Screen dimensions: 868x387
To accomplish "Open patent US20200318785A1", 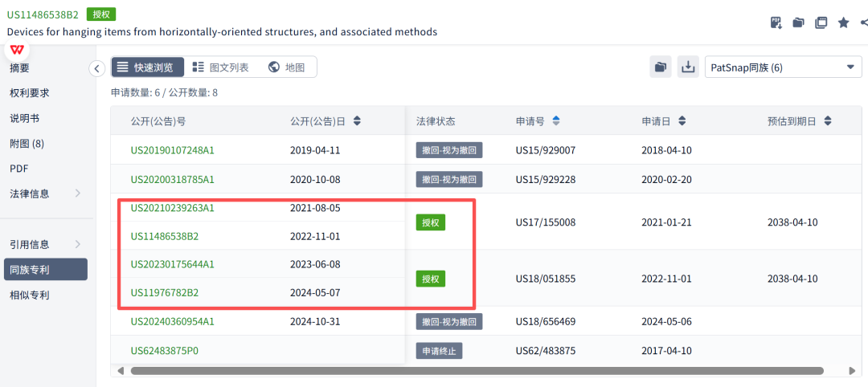I will coord(172,179).
